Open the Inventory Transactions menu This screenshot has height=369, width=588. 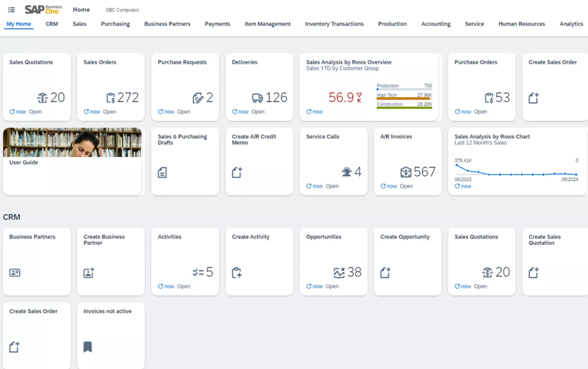334,24
